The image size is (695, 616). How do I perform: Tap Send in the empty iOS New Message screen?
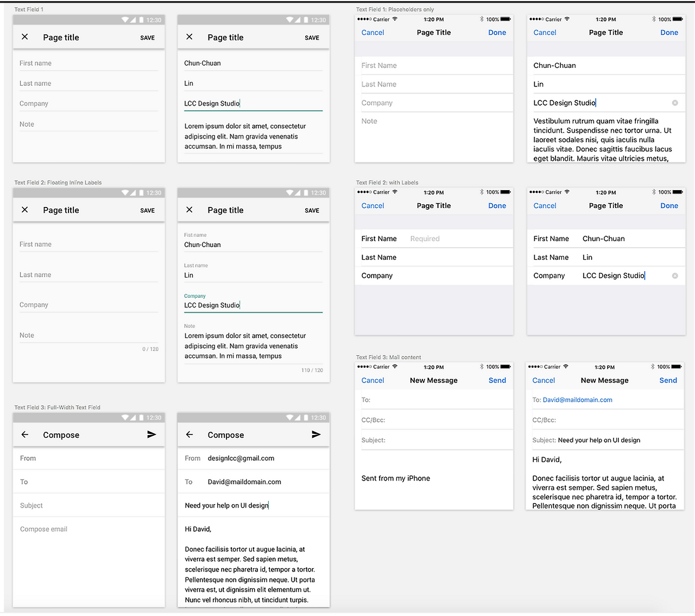click(497, 380)
